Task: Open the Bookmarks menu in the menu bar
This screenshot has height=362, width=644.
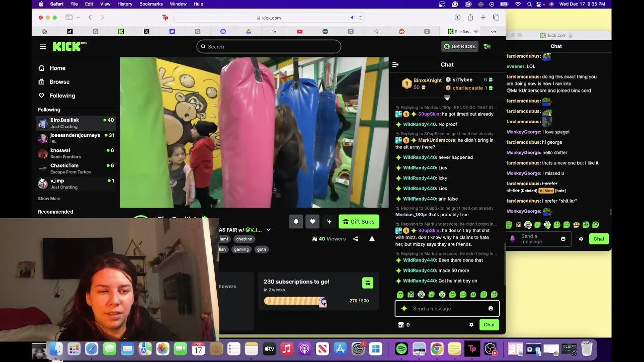Action: (151, 4)
